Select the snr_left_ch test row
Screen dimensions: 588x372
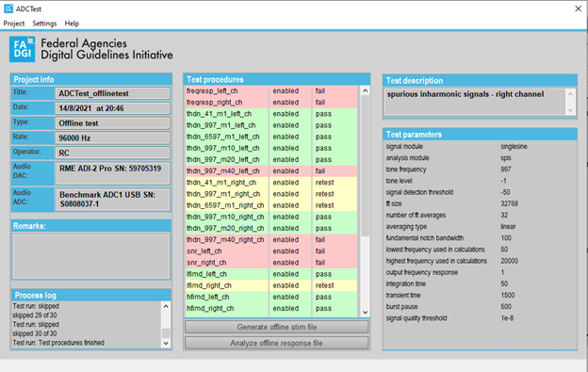pos(272,251)
